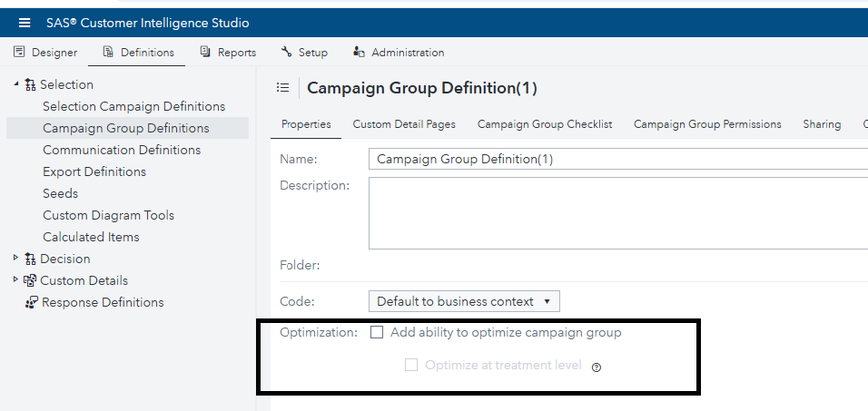Click the Selection node icon
Viewport: 868px width, 411px height.
[31, 84]
